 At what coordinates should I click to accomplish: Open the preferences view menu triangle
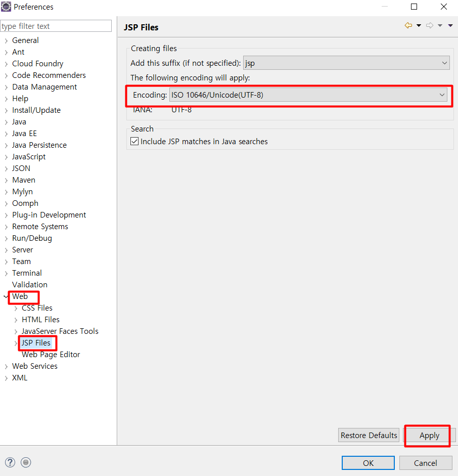click(450, 25)
